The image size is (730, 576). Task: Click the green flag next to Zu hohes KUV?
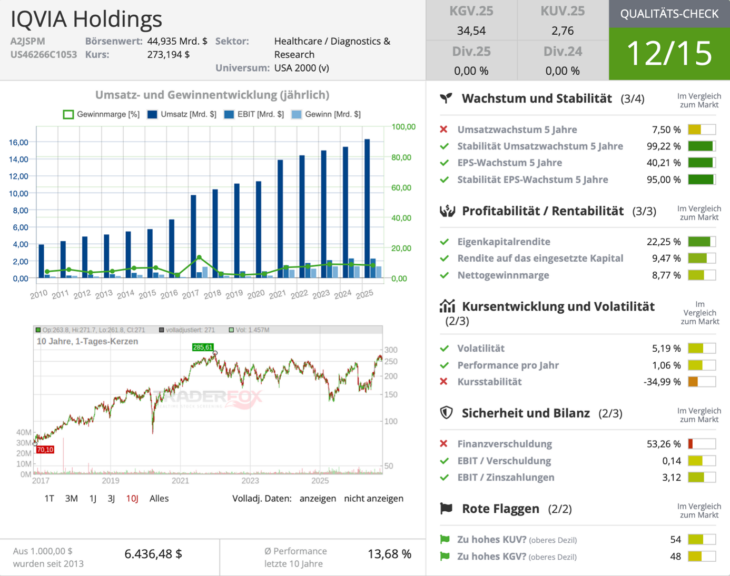445,539
